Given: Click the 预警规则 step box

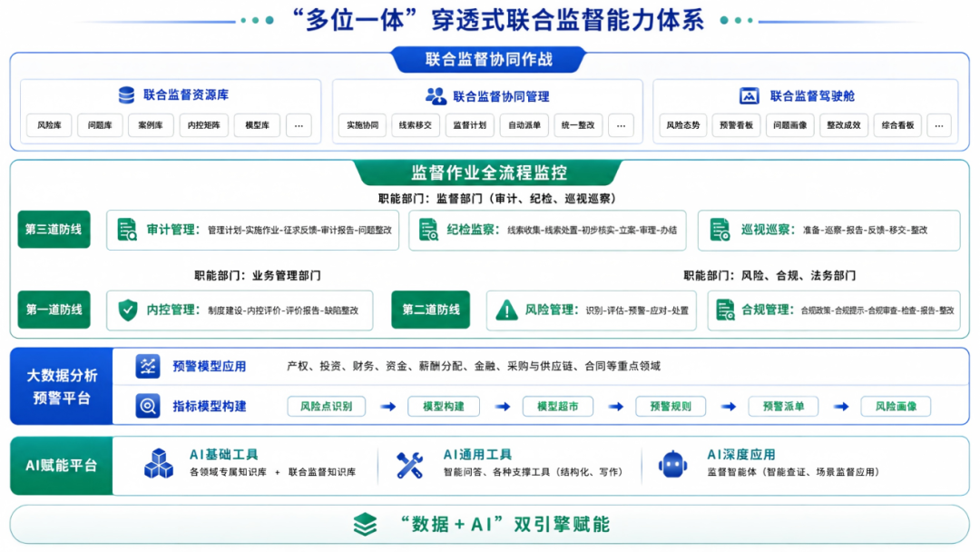Looking at the screenshot, I should pos(671,407).
